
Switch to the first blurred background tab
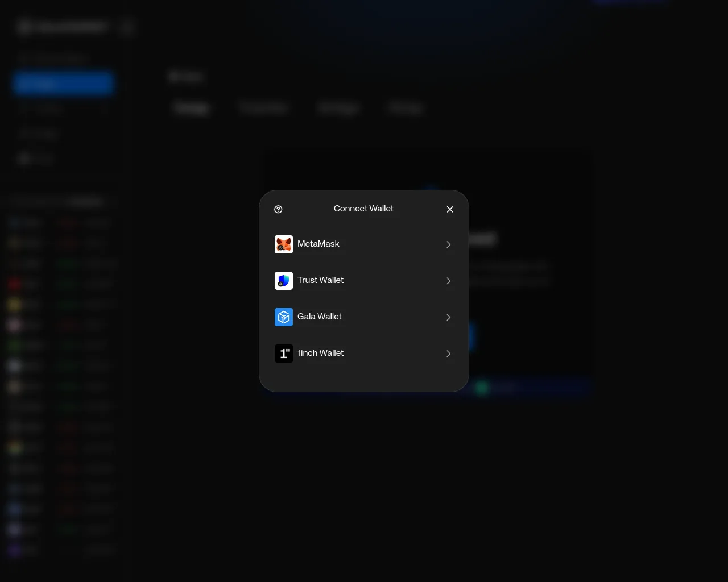click(191, 107)
